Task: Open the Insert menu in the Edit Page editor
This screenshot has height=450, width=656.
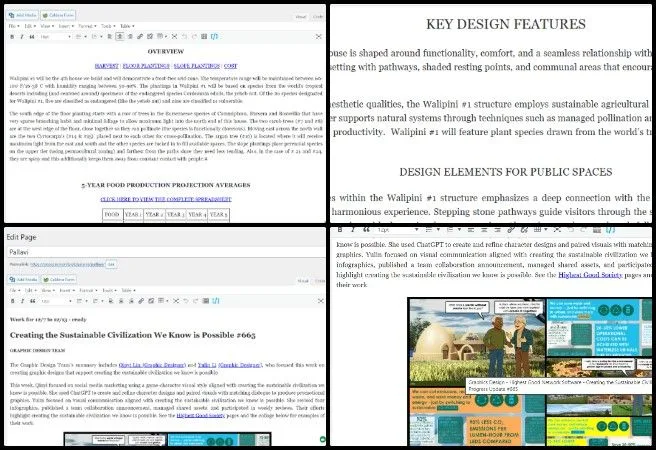Action: [65, 291]
